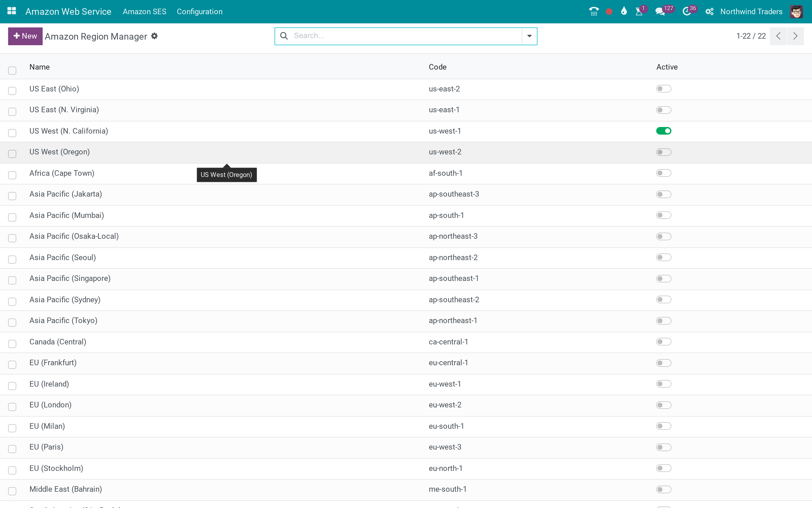Open the Asia Pacific (Singapore) record
The image size is (812, 508).
[x=70, y=278]
